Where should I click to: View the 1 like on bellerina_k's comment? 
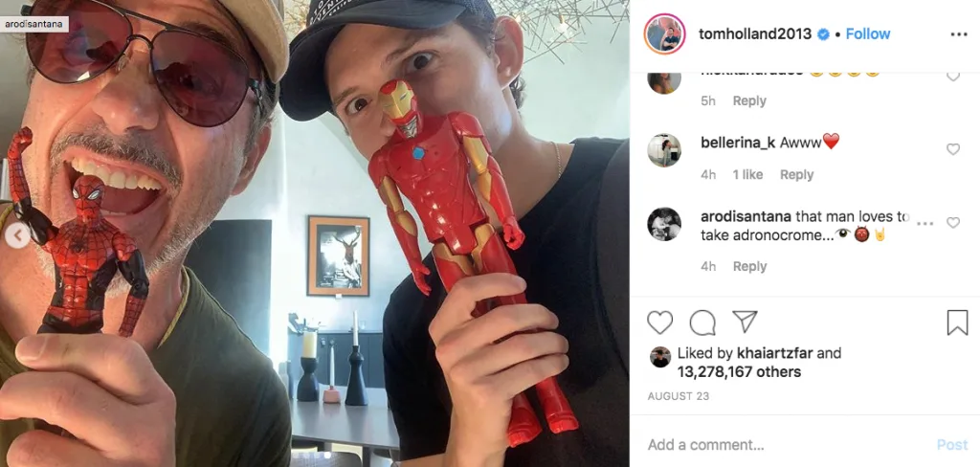pos(747,175)
